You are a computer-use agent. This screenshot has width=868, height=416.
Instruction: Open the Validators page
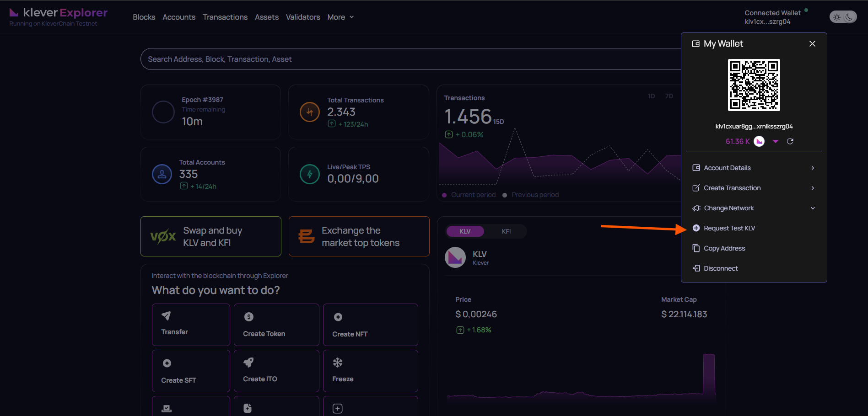[303, 17]
